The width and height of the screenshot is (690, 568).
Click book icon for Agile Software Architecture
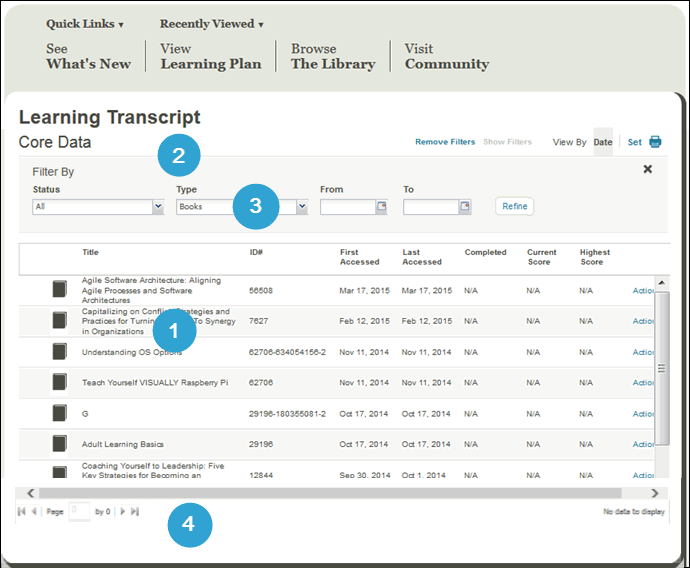pyautogui.click(x=59, y=289)
